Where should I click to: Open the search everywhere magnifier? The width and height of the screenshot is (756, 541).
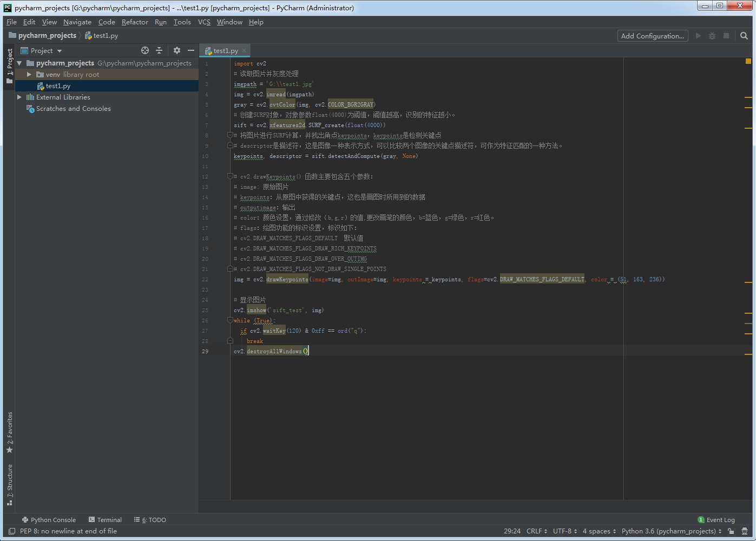point(743,36)
